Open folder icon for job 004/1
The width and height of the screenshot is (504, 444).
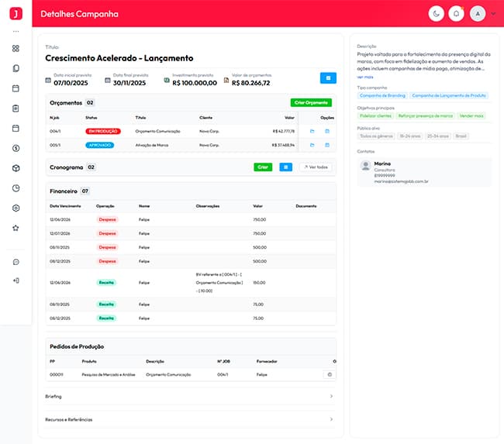pyautogui.click(x=312, y=131)
